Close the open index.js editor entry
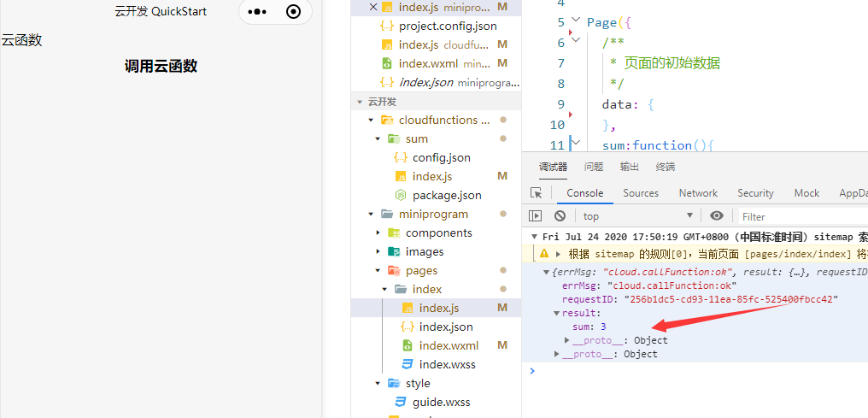The width and height of the screenshot is (868, 418). [x=372, y=7]
